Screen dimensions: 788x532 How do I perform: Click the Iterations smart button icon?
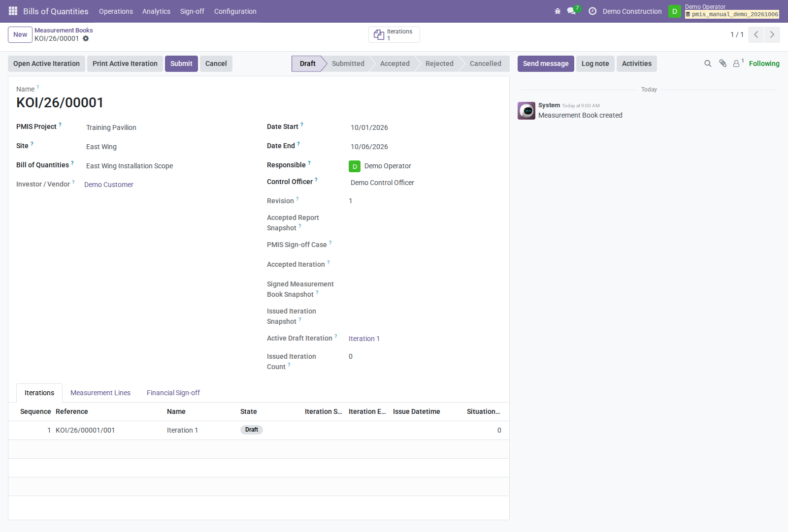click(x=379, y=34)
